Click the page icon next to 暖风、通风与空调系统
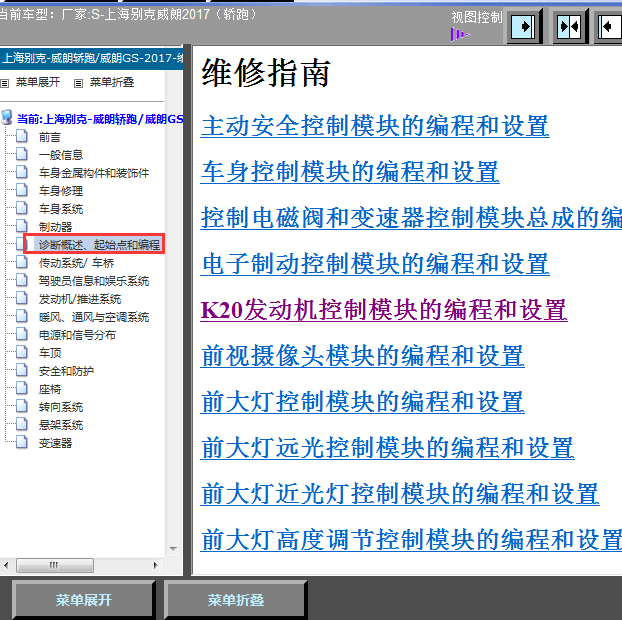 click(x=22, y=316)
